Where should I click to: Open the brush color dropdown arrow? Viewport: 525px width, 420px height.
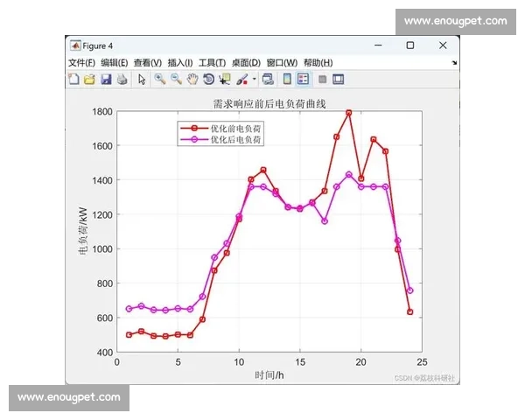point(254,80)
